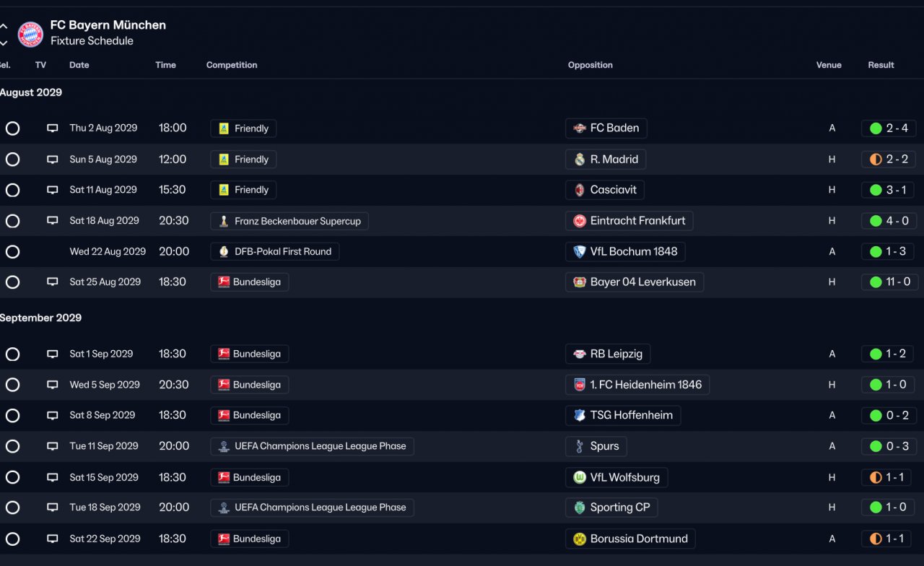Select the Eintracht Frankfurt Supercup fixture circle

tap(12, 221)
